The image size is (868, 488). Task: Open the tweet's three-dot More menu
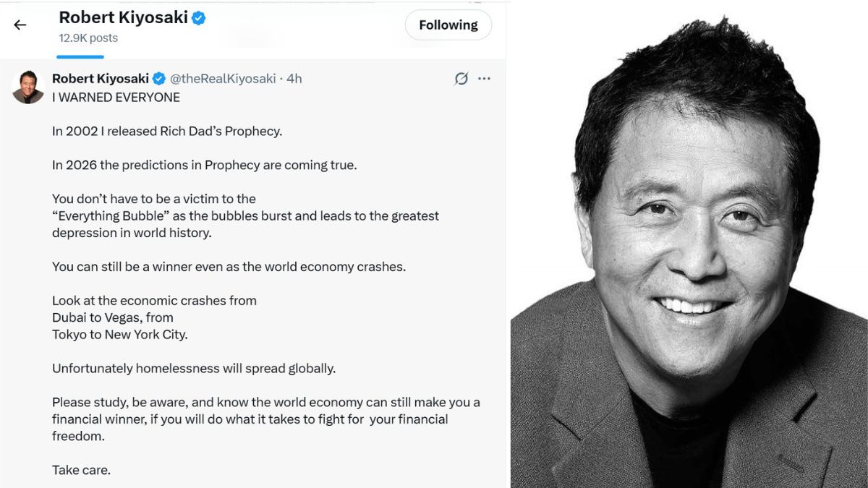tap(484, 78)
